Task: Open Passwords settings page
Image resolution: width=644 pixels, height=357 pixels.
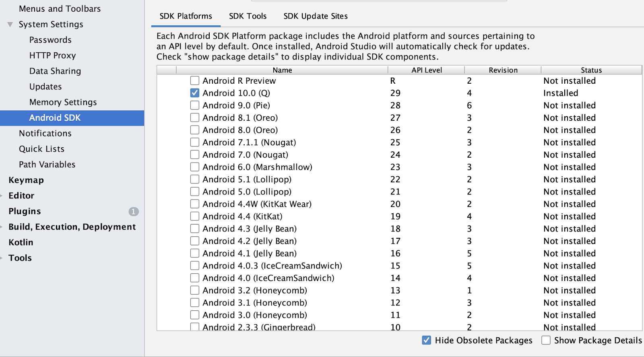Action: 50,40
